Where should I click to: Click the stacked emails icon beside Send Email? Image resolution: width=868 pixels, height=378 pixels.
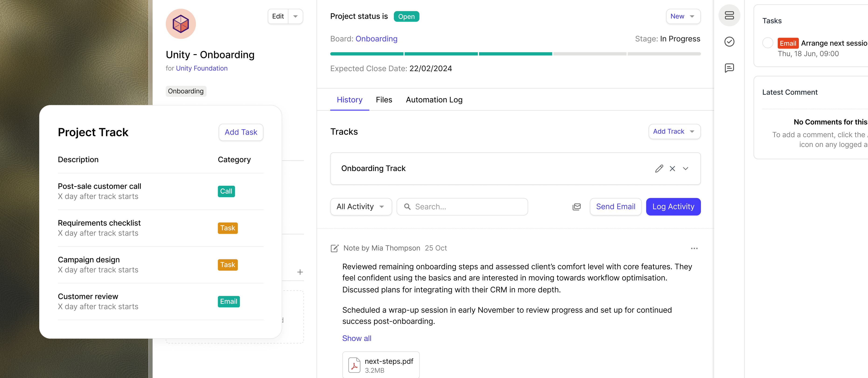pyautogui.click(x=577, y=206)
